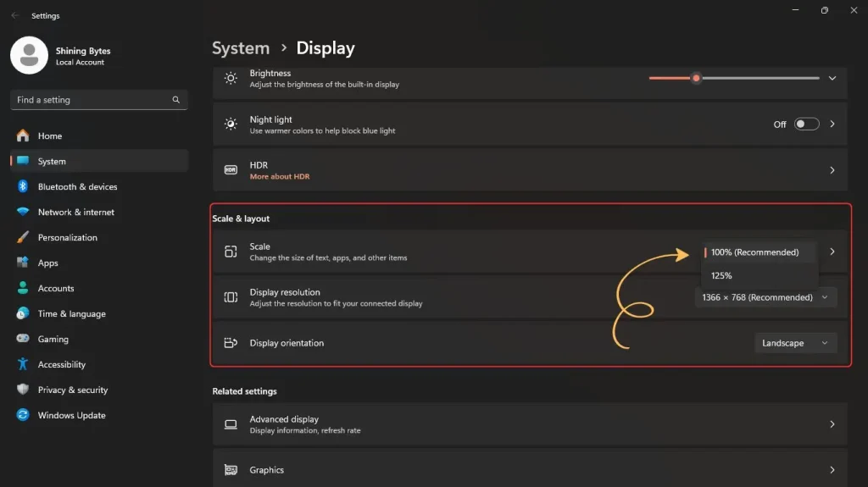This screenshot has width=868, height=487.
Task: Open the More about HDR link
Action: coord(280,176)
